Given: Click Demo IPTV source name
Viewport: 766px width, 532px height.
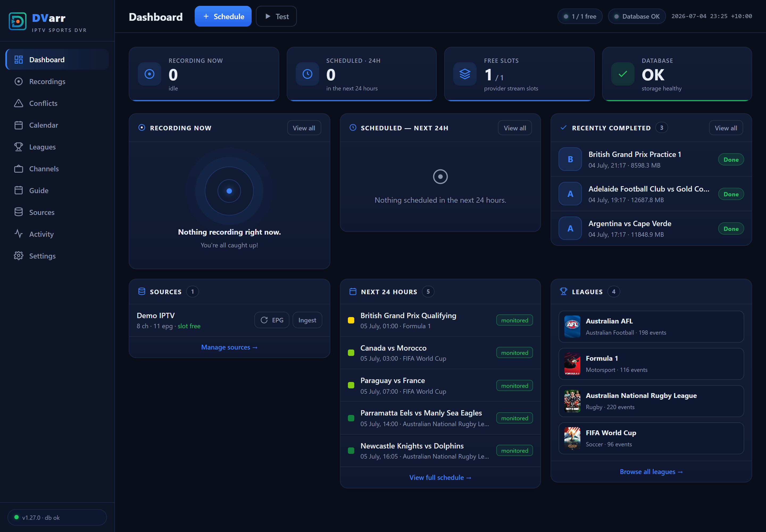Looking at the screenshot, I should [x=156, y=315].
